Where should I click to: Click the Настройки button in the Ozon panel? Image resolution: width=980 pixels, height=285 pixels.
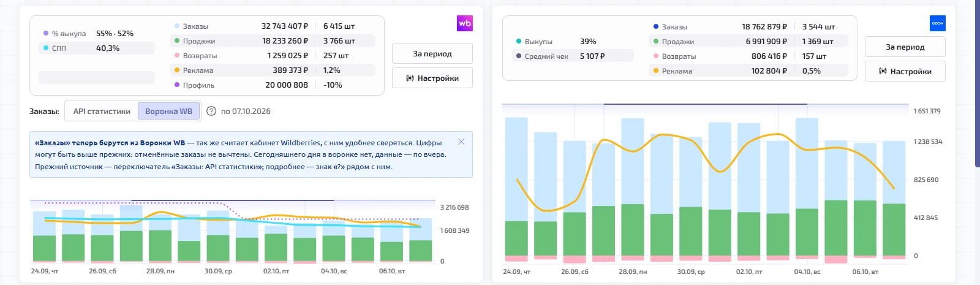coord(905,71)
